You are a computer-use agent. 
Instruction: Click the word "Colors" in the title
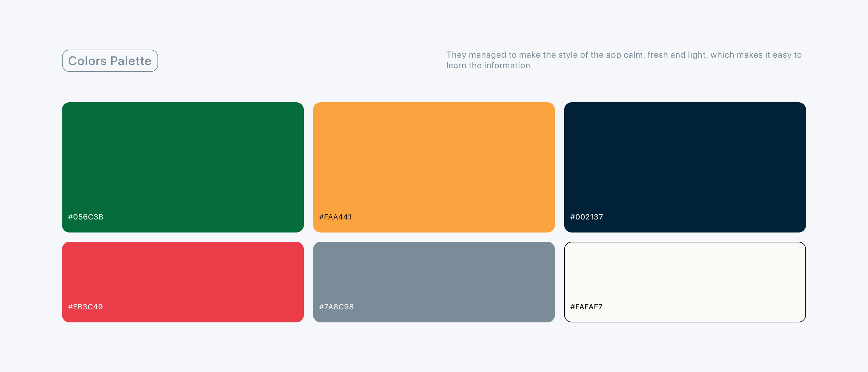[x=87, y=61]
